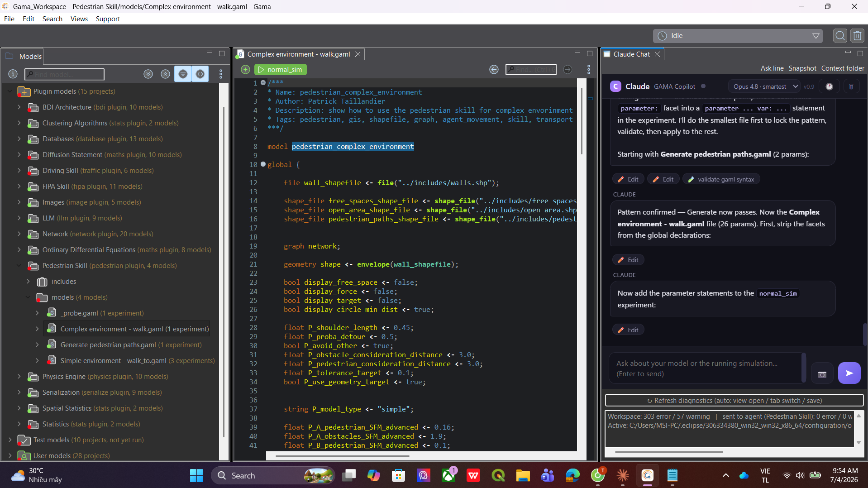Click the magnifier search icon in the top bar
868x488 pixels.
(840, 36)
